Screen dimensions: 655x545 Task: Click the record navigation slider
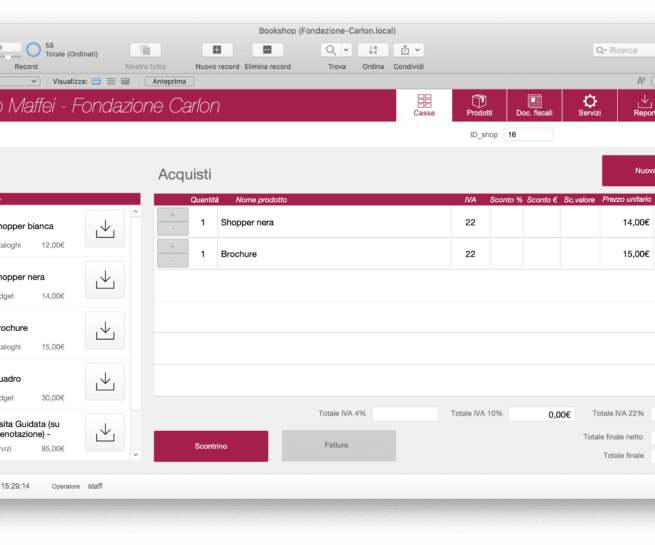pyautogui.click(x=8, y=56)
